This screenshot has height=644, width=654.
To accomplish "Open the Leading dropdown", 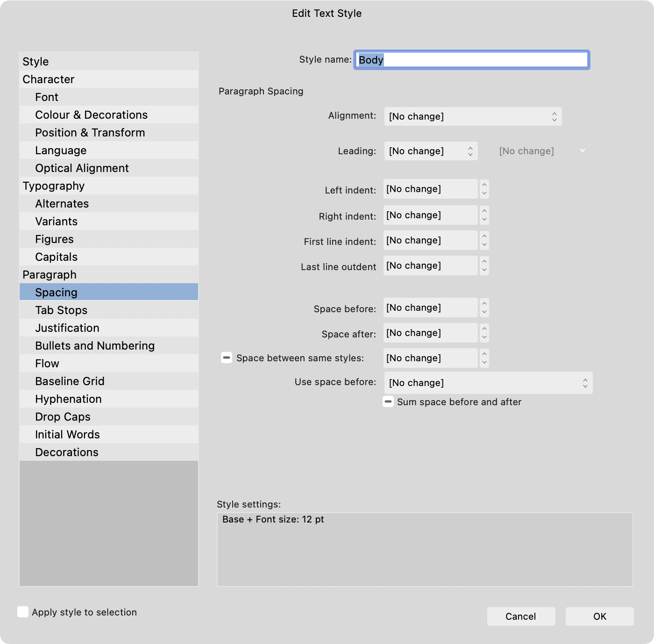I will [430, 151].
